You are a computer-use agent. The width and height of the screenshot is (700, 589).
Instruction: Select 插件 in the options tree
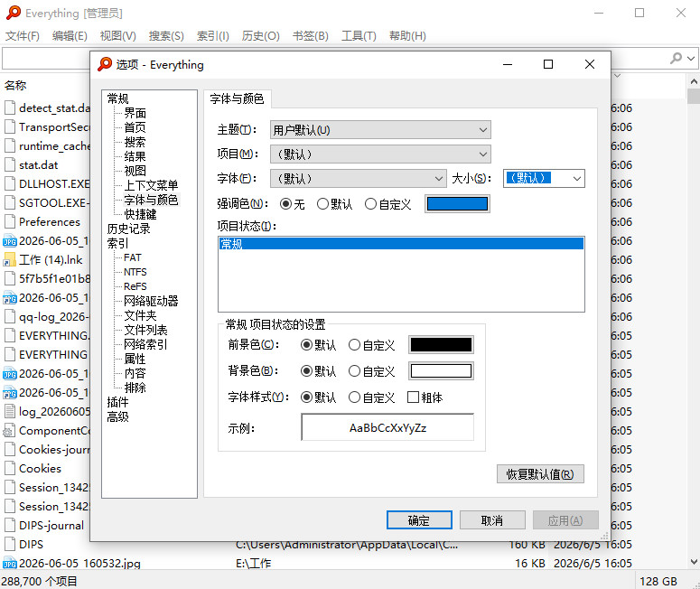(x=117, y=402)
